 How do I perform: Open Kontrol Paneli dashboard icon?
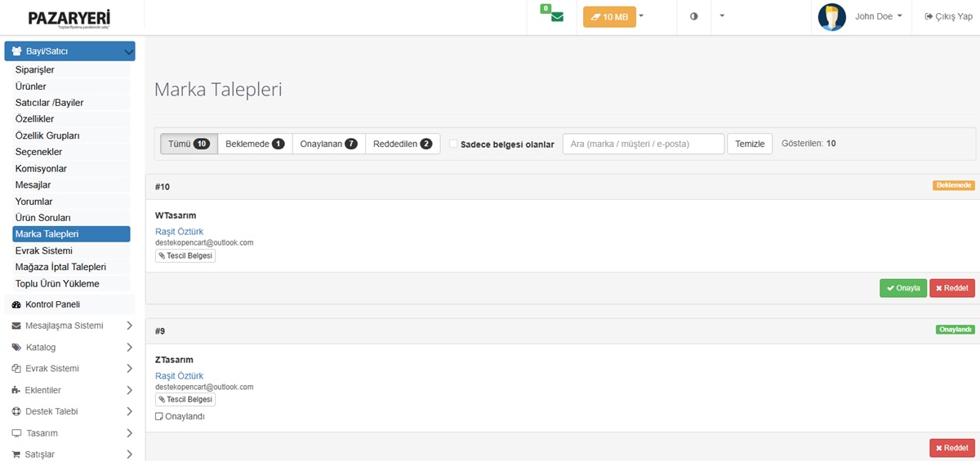(x=16, y=304)
